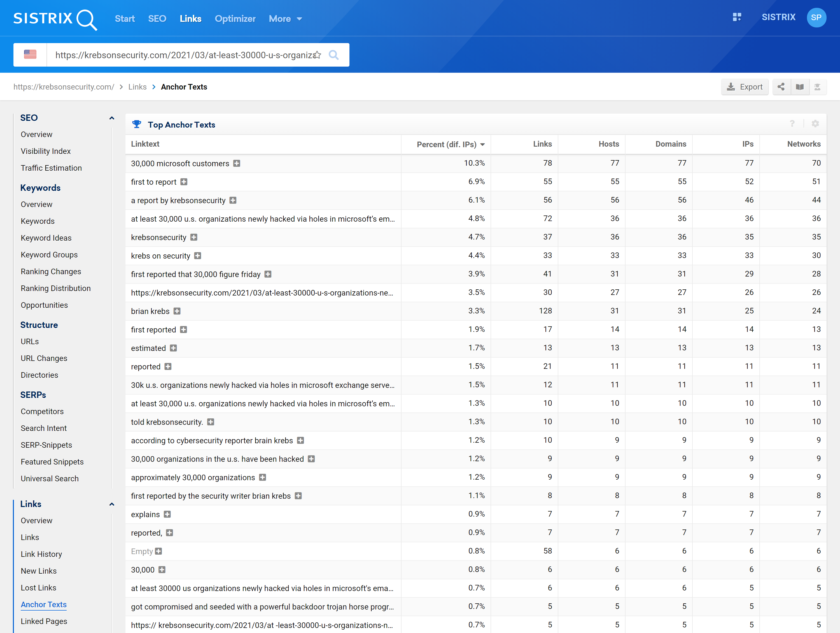The height and width of the screenshot is (633, 840).
Task: Expand plus icon for explains row
Action: point(167,514)
